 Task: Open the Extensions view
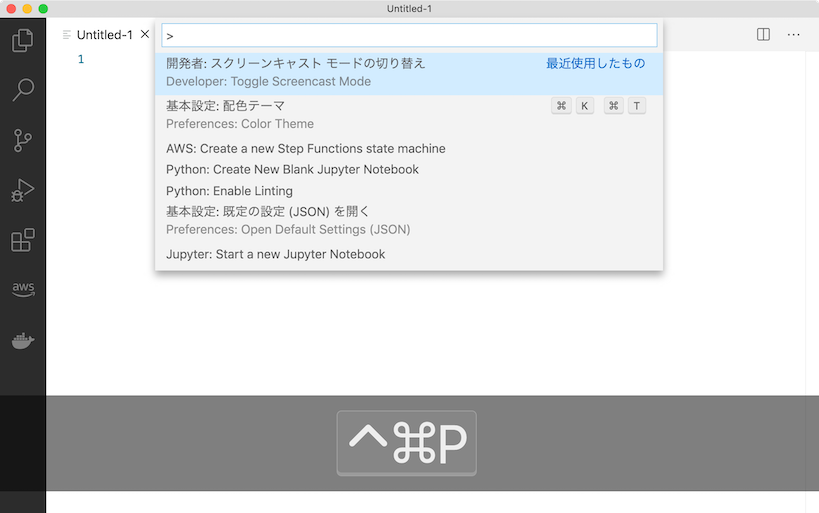(x=22, y=240)
